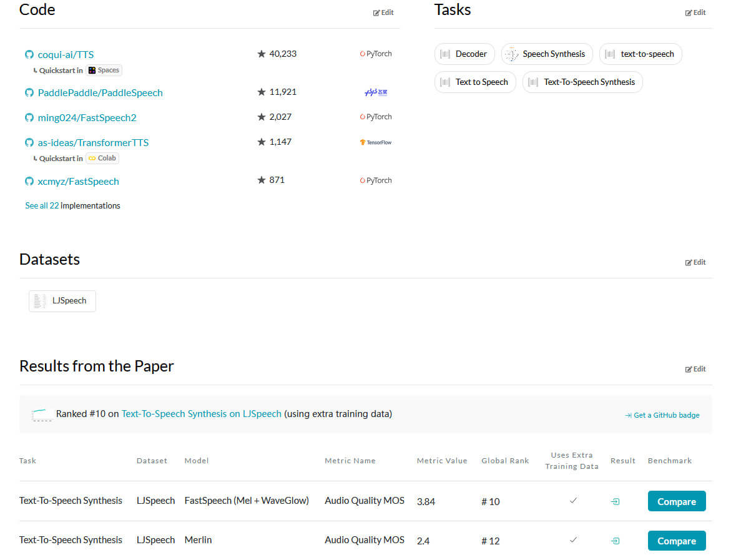Click TensorFlow logo in TransformerTTS row
This screenshot has width=746, height=560.
click(376, 142)
